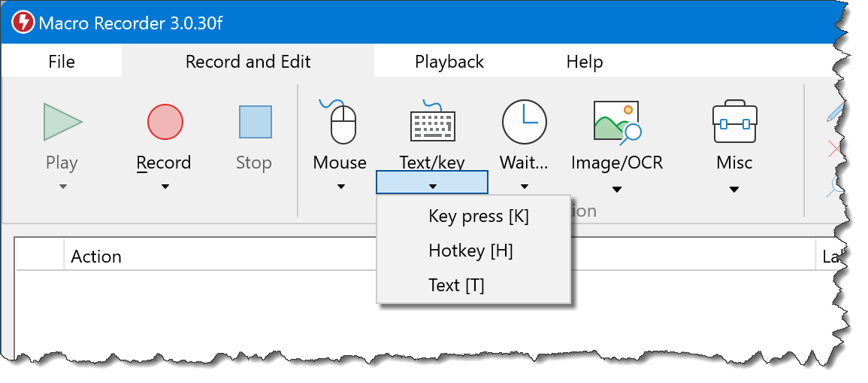868x383 pixels.
Task: Click the Wait clock icon
Action: point(525,122)
